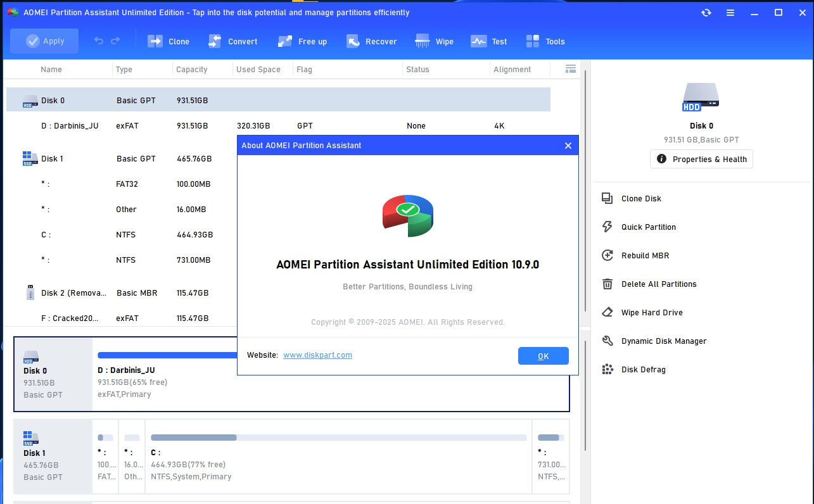Select the Other 16.00MB partition row
Screen dimensions: 814x504
point(122,210)
